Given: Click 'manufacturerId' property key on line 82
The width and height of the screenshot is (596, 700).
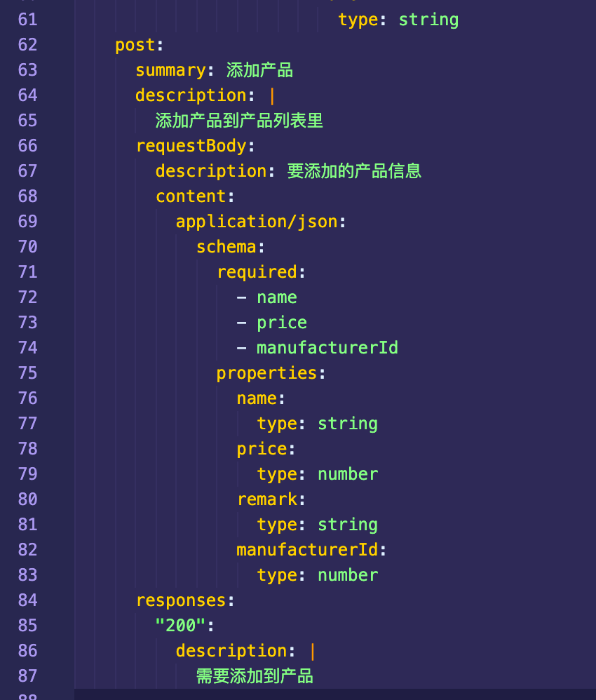Looking at the screenshot, I should (307, 550).
